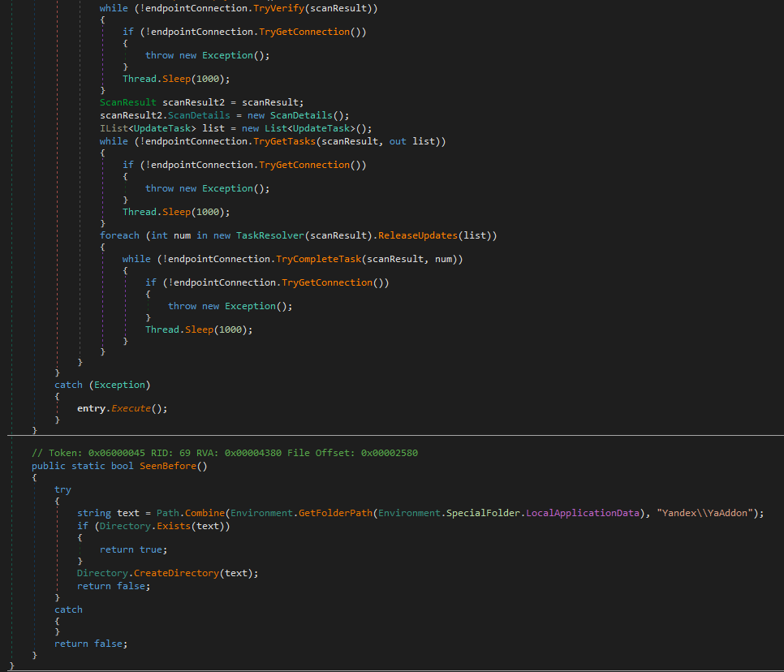Screen dimensions: 784x672
Task: Click the SpecialFolder enum type
Action: tap(485, 513)
